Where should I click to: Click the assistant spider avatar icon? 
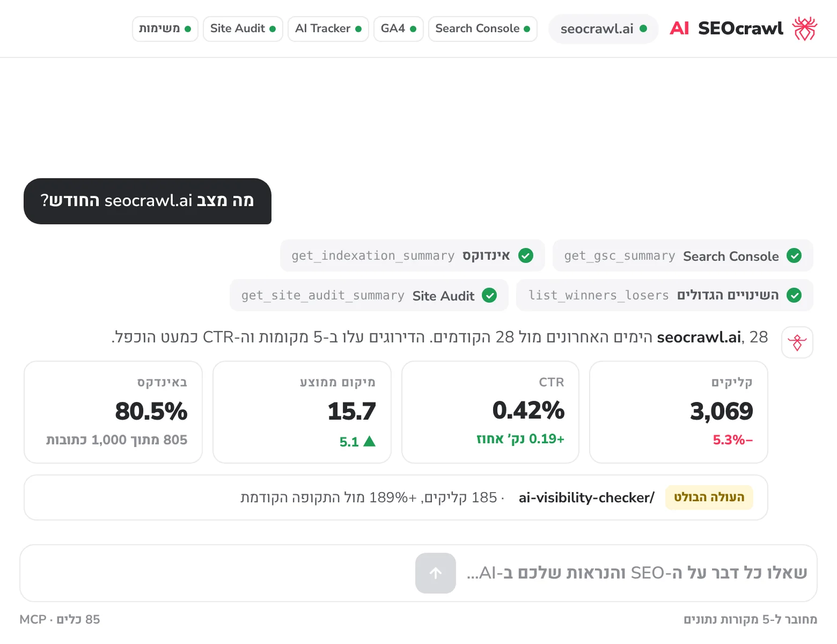click(797, 342)
